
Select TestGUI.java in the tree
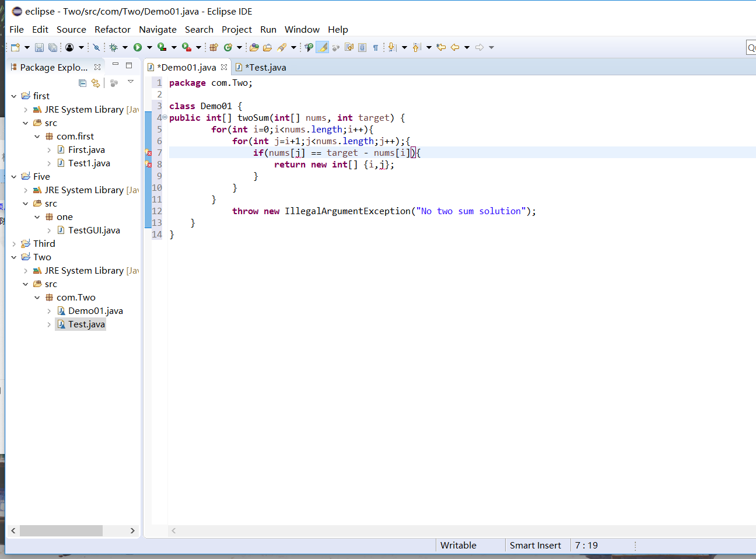(94, 230)
